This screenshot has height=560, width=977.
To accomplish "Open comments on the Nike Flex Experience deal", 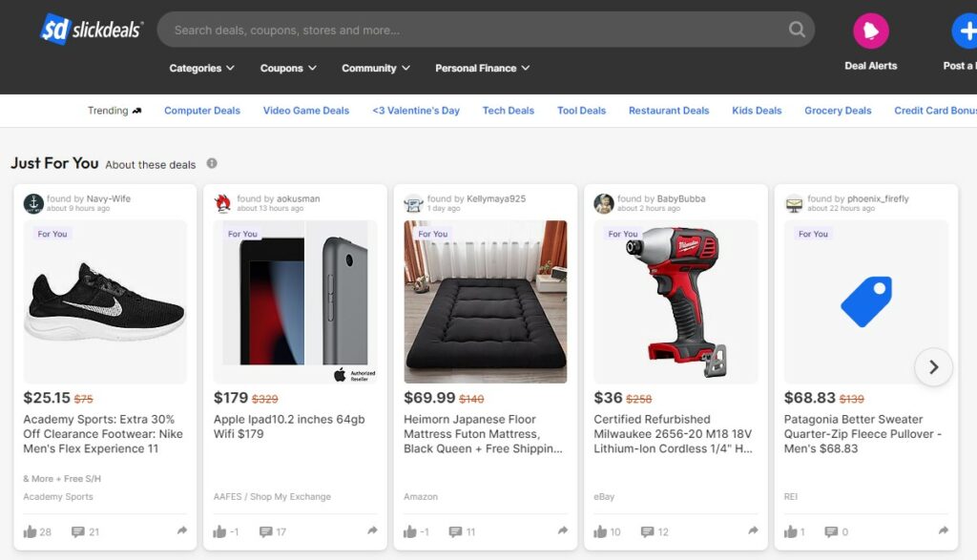I will click(78, 531).
